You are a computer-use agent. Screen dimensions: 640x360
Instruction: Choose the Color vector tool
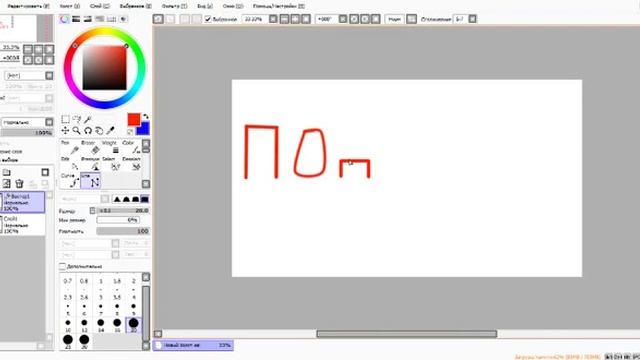131,148
